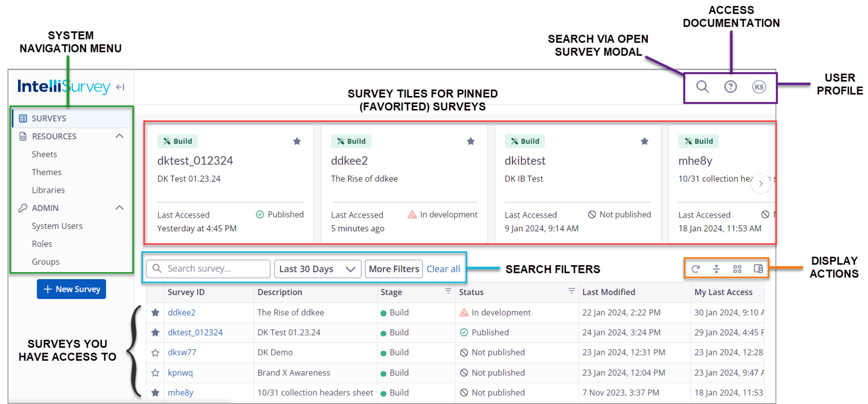
Task: Open the Last 30 Days dropdown
Action: (318, 269)
